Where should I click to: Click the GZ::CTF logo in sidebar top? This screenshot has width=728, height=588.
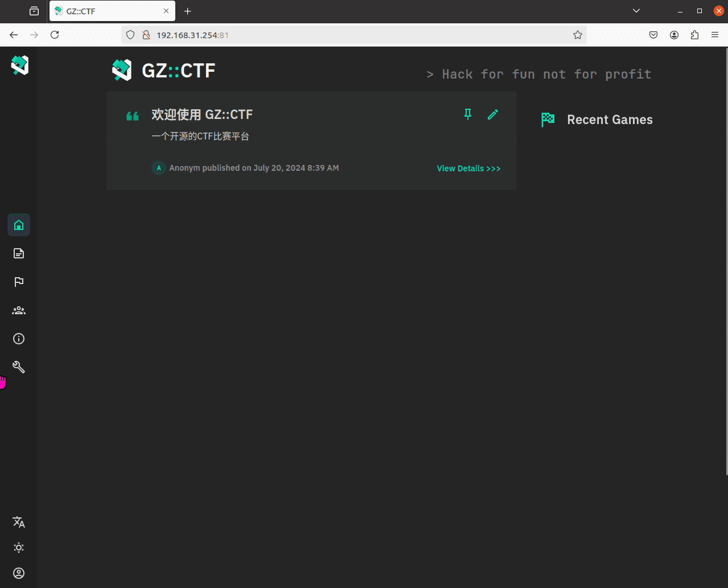click(x=19, y=65)
